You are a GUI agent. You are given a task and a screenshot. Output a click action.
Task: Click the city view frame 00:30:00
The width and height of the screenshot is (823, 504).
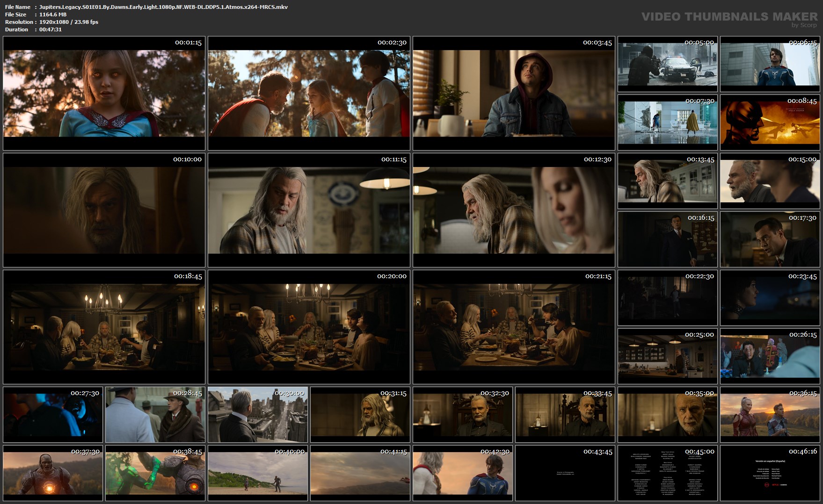point(258,415)
